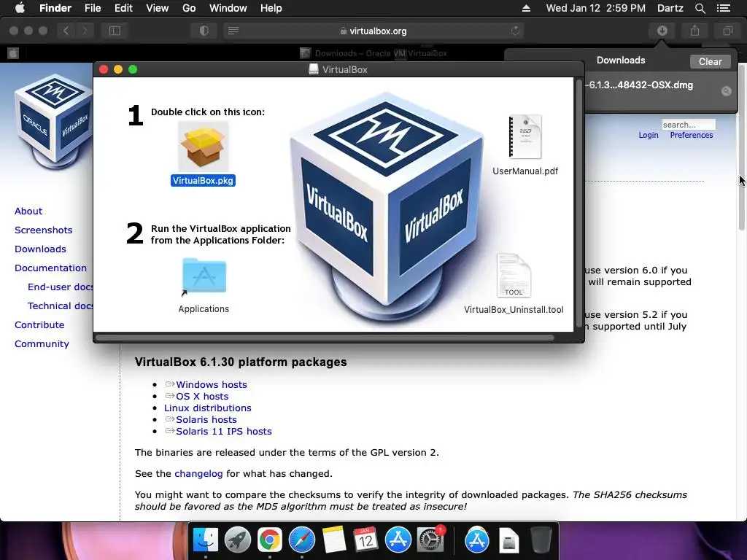Open the Documentation sidebar link
The height and width of the screenshot is (560, 747).
(x=50, y=268)
